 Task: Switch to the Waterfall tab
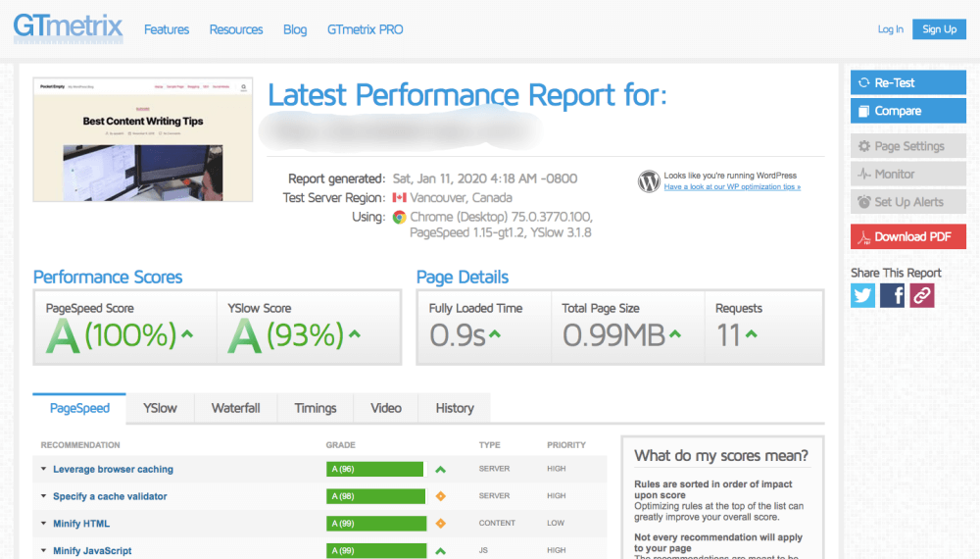click(x=235, y=408)
